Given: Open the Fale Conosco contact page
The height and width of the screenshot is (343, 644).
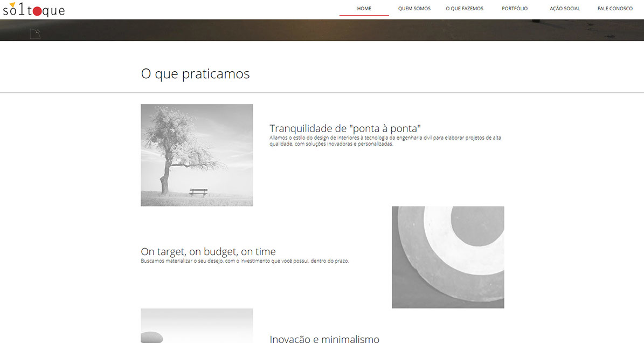Looking at the screenshot, I should point(614,9).
